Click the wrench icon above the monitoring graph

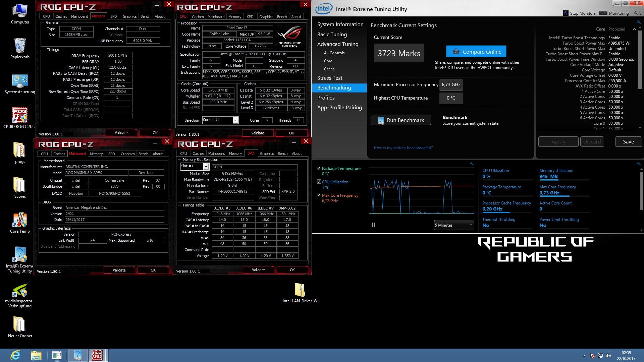point(472,164)
